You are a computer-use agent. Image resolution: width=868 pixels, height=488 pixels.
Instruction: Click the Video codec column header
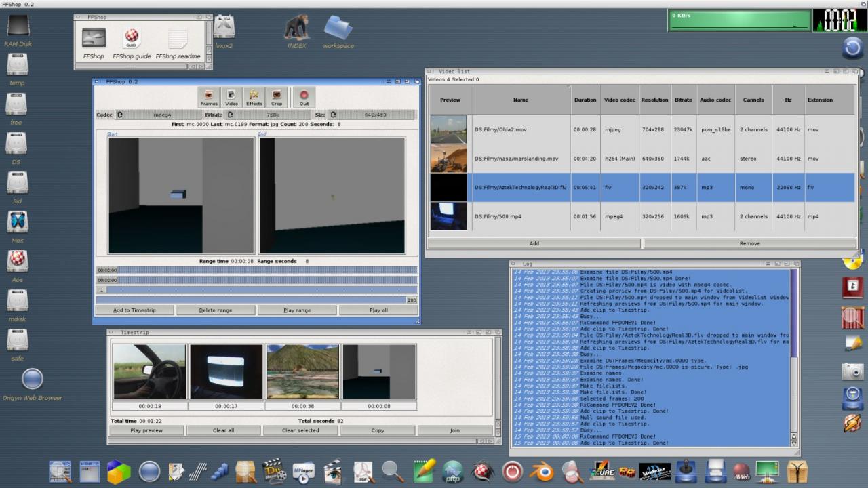pyautogui.click(x=620, y=100)
